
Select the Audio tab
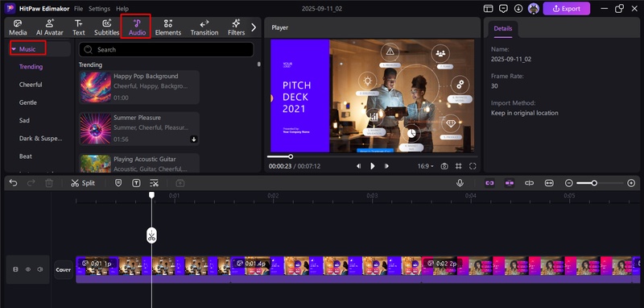tap(137, 27)
